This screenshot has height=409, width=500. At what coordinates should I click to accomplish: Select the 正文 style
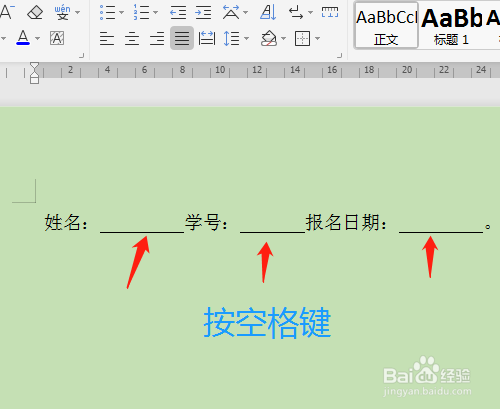click(386, 25)
